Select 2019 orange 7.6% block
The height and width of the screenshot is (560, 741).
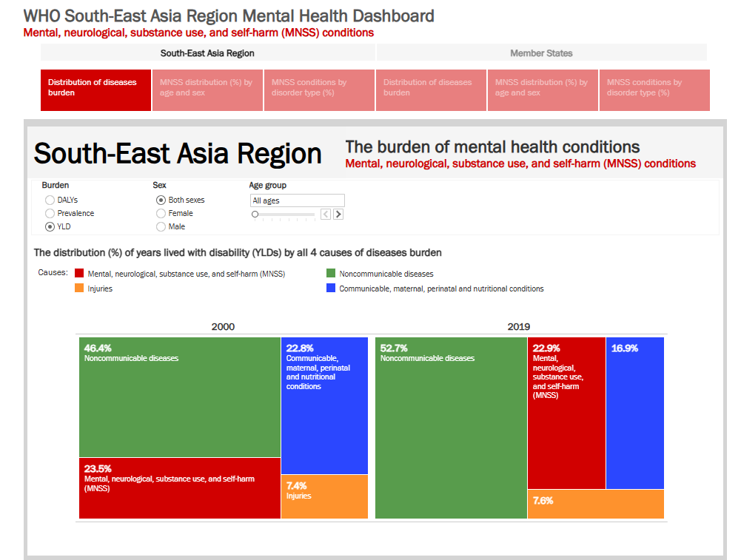596,505
